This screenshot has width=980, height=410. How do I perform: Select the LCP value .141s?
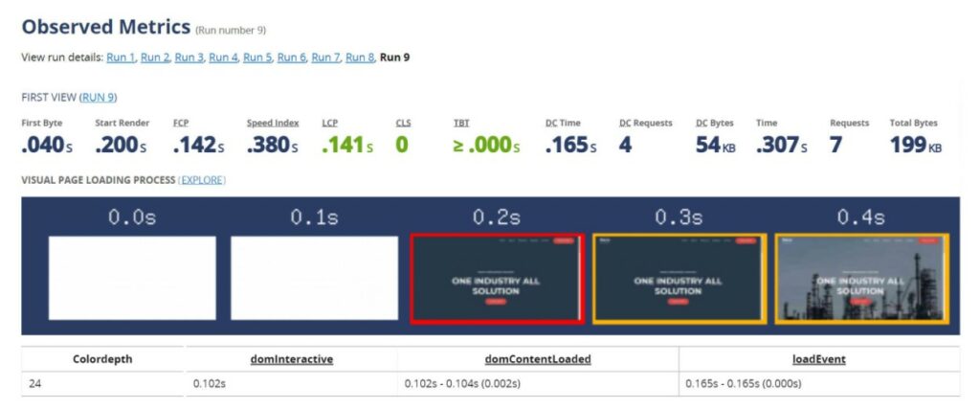347,146
